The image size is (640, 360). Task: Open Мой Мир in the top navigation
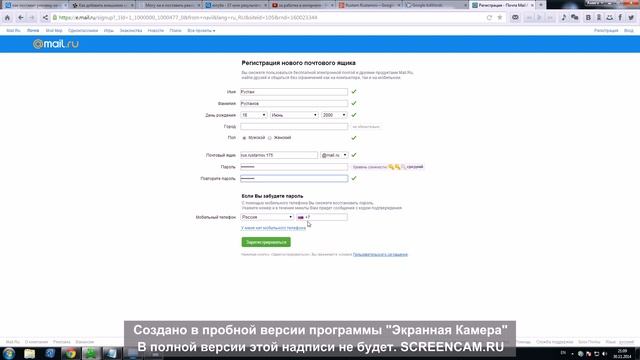click(54, 31)
